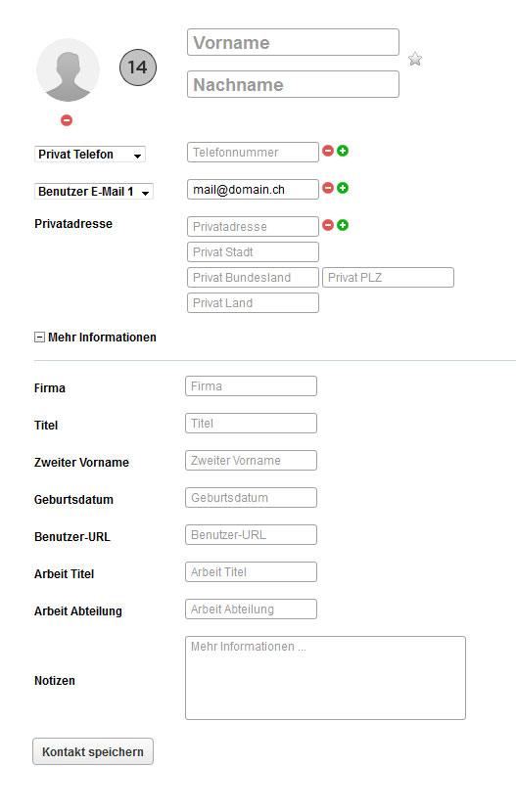Click the Firma input field

tap(252, 386)
